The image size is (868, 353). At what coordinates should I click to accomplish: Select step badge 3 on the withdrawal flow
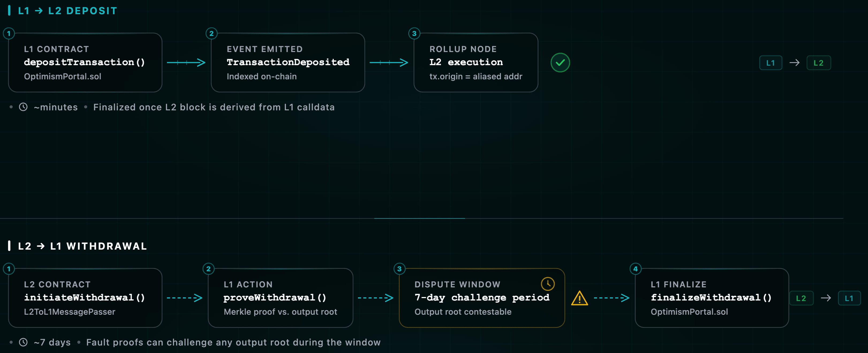click(399, 269)
